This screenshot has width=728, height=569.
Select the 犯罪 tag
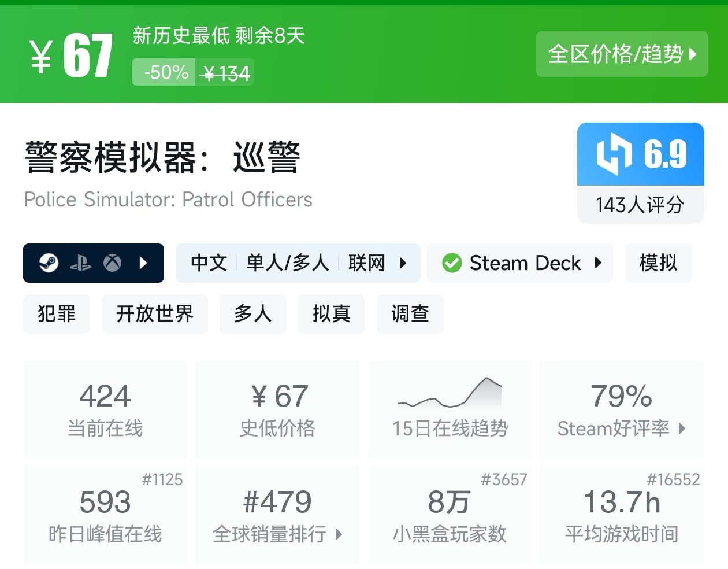coord(57,314)
